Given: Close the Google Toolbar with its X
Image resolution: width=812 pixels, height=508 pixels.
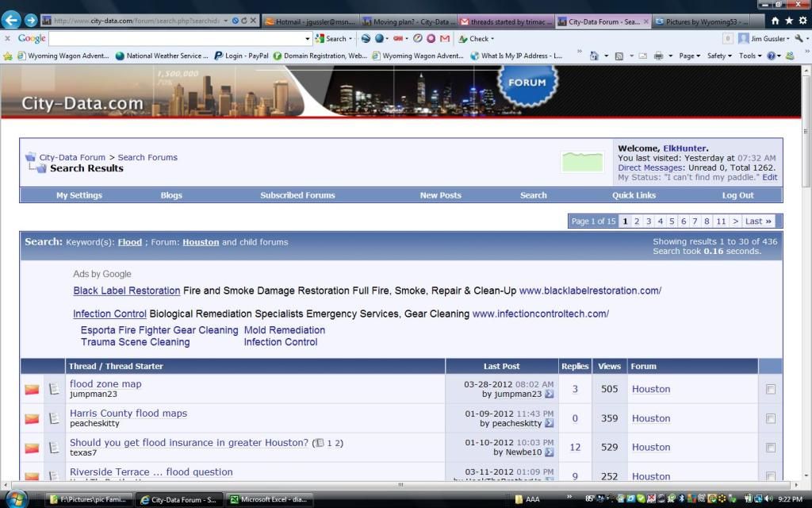Looking at the screenshot, I should tap(7, 38).
